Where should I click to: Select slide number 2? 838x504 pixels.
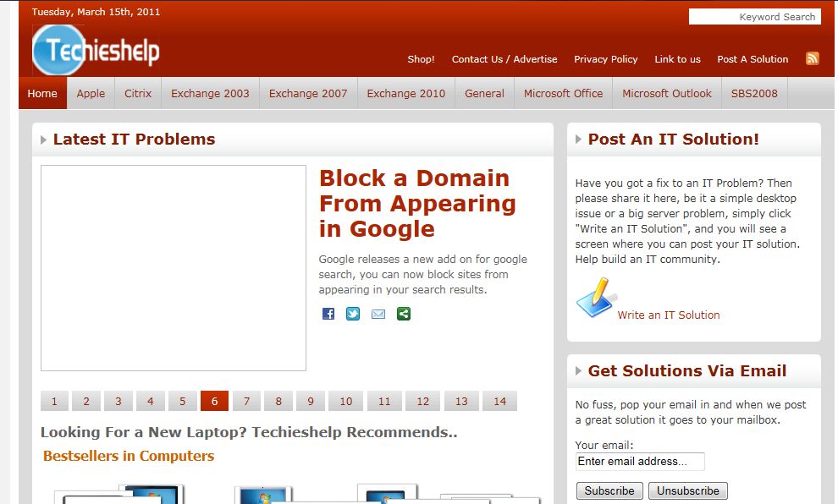click(x=86, y=401)
